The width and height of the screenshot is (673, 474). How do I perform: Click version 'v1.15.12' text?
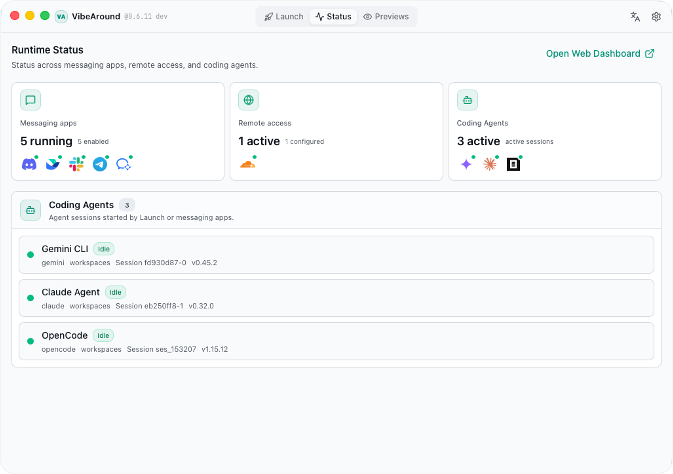pyautogui.click(x=215, y=349)
